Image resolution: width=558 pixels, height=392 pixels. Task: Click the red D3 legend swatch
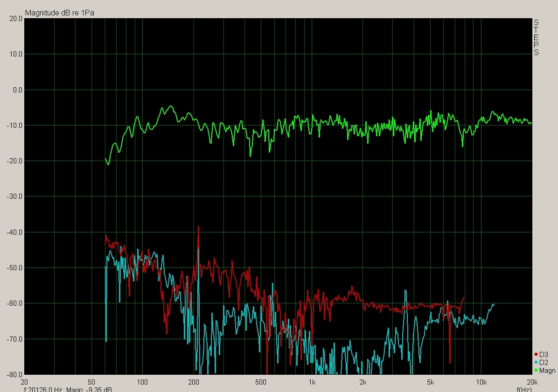coord(536,354)
